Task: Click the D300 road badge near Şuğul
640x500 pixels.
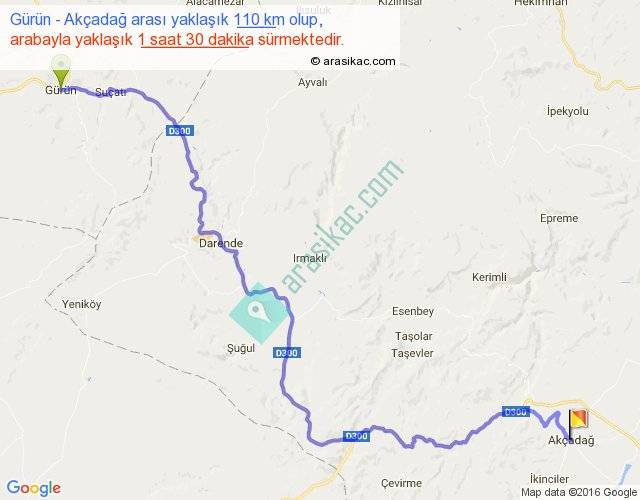Action: point(287,353)
